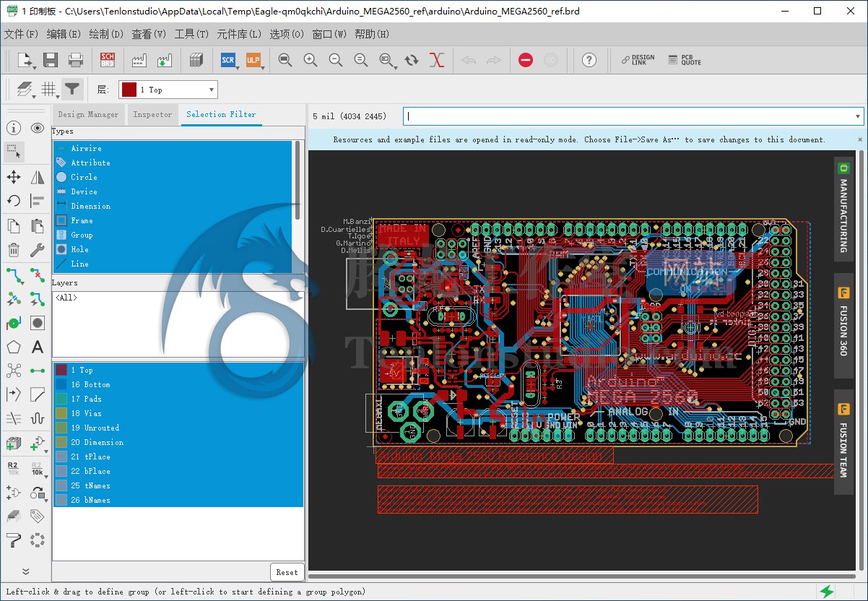Select the Paste tool
868x601 pixels.
point(38,226)
